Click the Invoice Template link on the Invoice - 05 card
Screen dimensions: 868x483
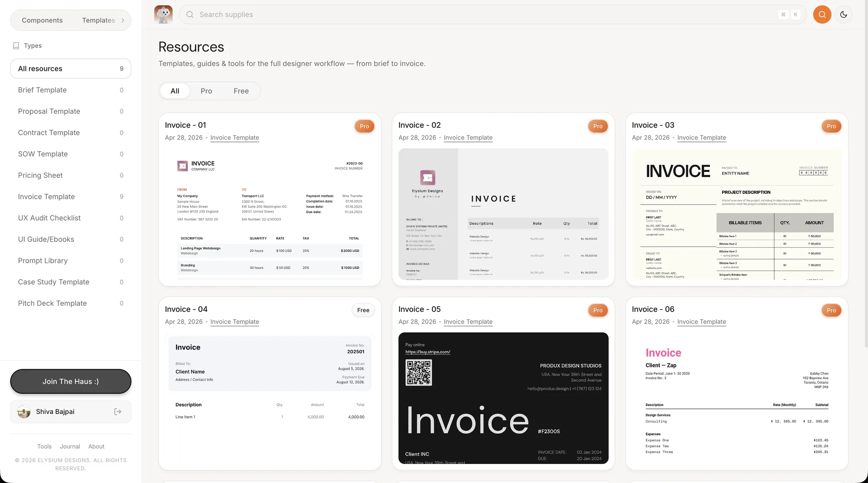[468, 322]
